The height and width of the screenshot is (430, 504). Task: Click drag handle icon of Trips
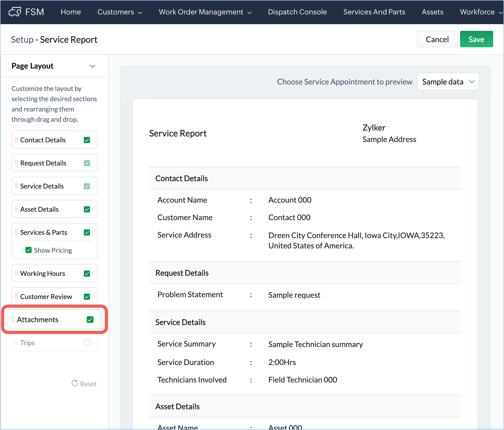(x=16, y=342)
